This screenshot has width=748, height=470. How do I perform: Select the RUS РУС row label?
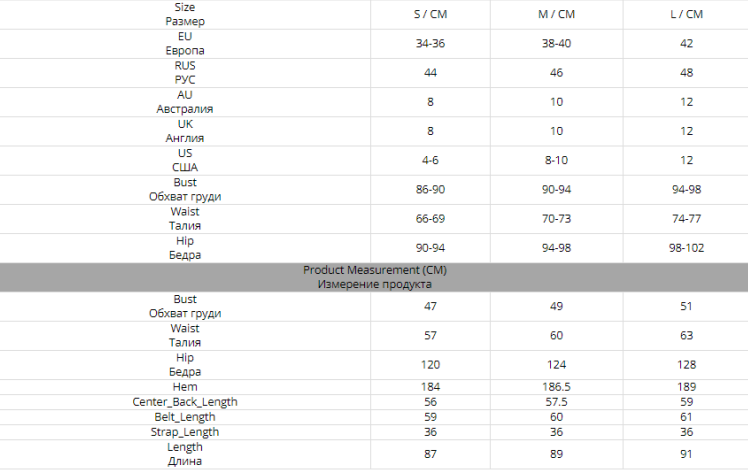click(184, 72)
